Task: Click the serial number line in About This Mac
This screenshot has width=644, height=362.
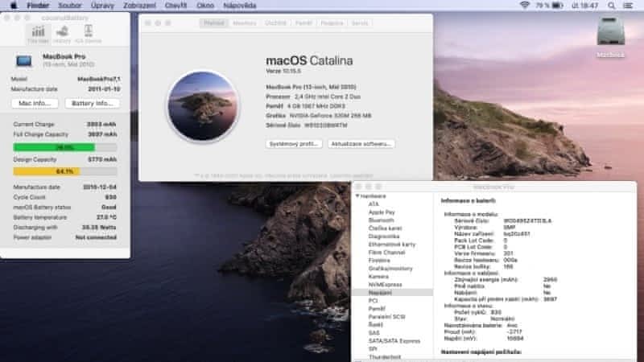Action: coord(307,125)
